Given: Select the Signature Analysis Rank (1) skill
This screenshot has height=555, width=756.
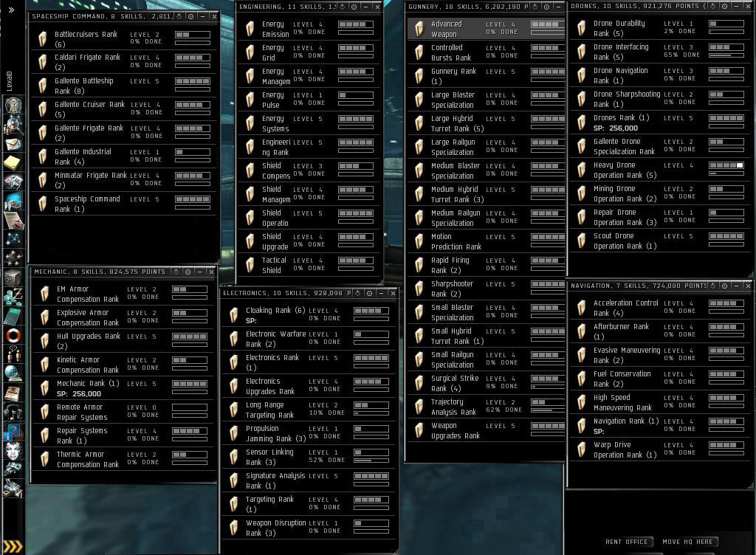Looking at the screenshot, I should point(309,480).
